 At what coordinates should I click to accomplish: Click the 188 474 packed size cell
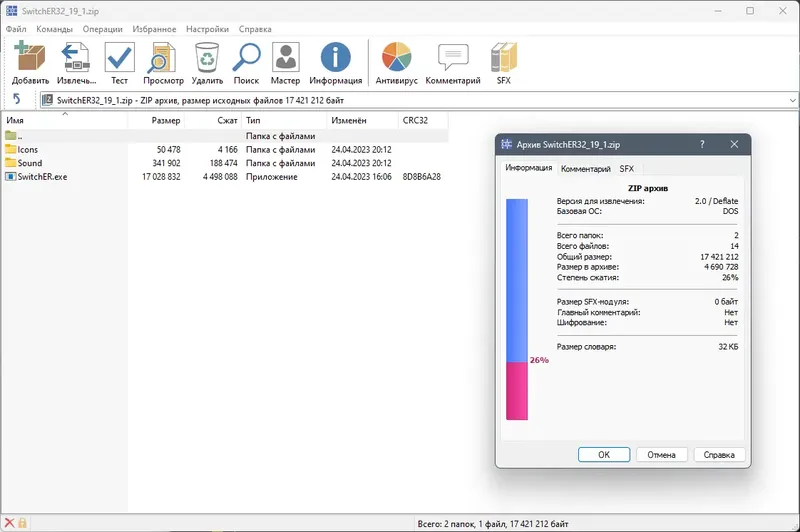point(223,163)
